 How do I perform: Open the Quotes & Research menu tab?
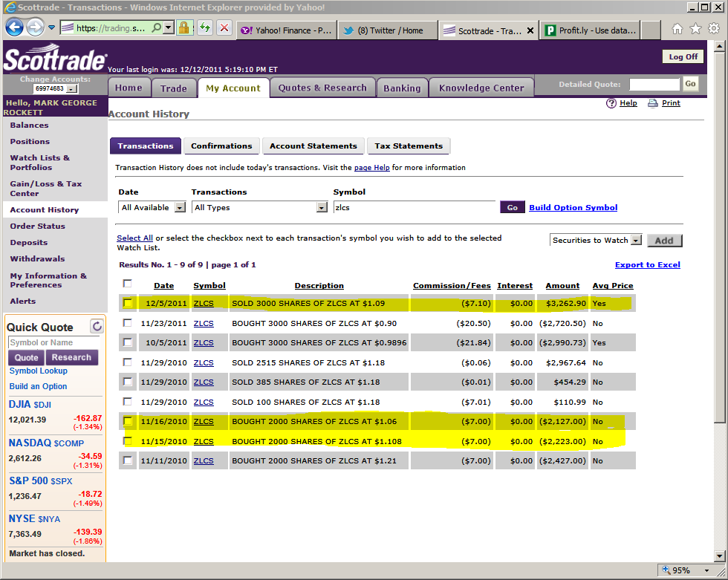[x=322, y=88]
